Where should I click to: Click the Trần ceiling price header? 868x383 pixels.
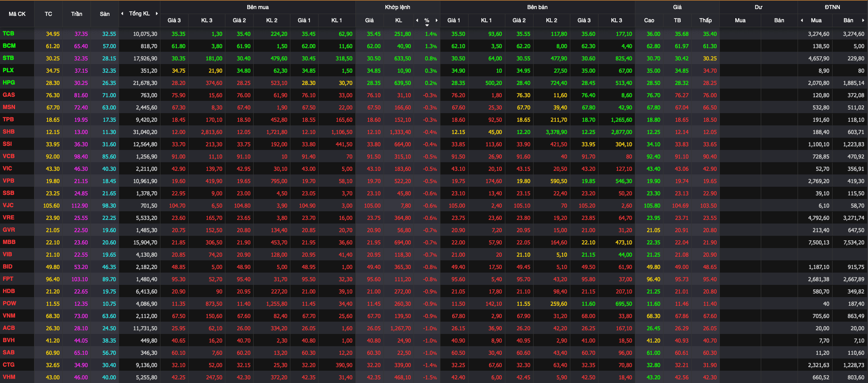76,14
